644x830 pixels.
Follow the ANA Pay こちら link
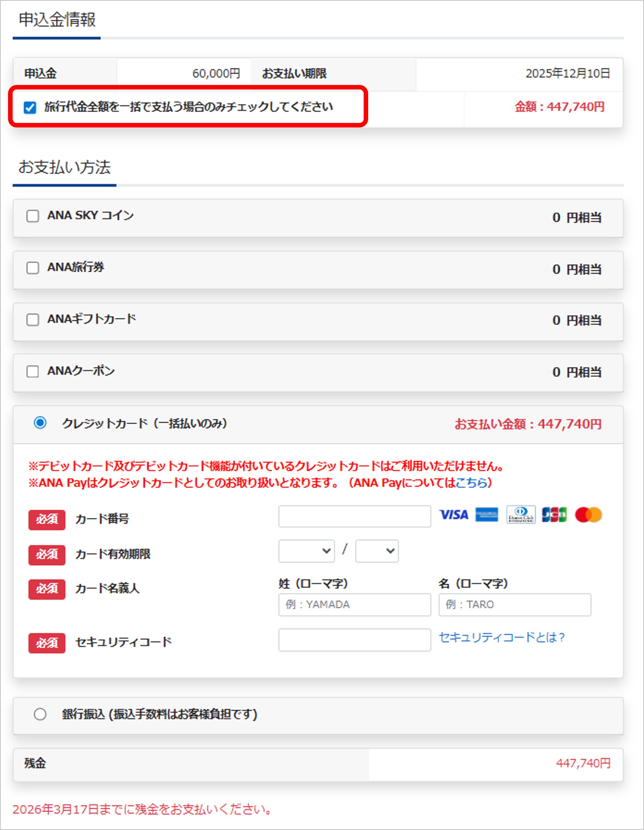[x=471, y=483]
